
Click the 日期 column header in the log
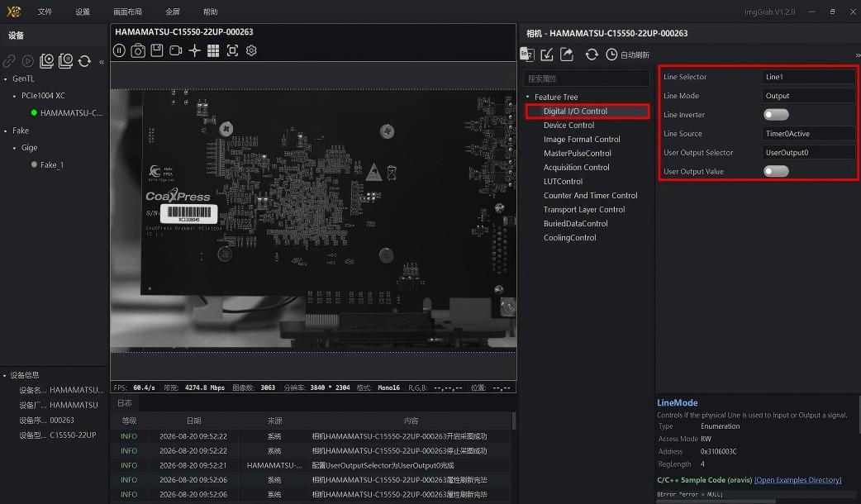click(193, 421)
